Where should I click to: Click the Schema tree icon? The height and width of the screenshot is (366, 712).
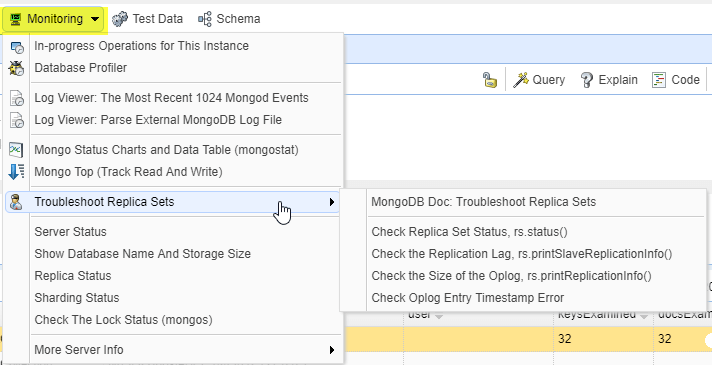tap(204, 19)
